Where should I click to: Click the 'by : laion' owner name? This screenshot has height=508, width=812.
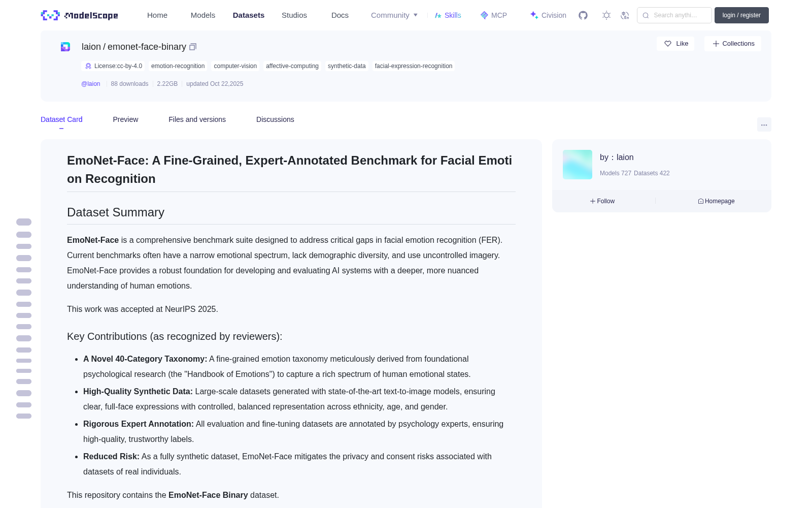pyautogui.click(x=617, y=157)
